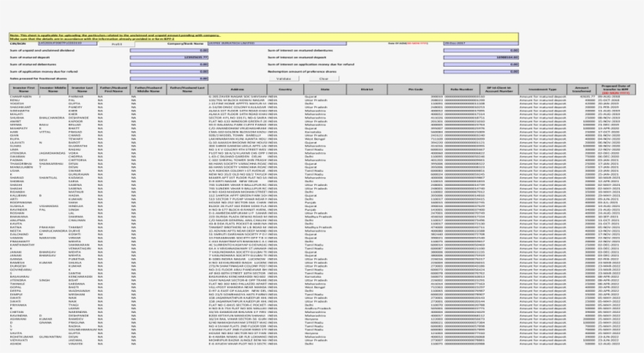644x353 pixels.
Task: Click the 'KAPOOR' last name cell
Action: [75, 122]
